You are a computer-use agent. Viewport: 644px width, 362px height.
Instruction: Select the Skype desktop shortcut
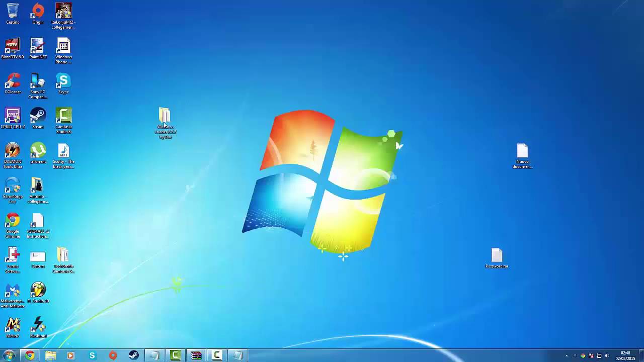[x=63, y=83]
